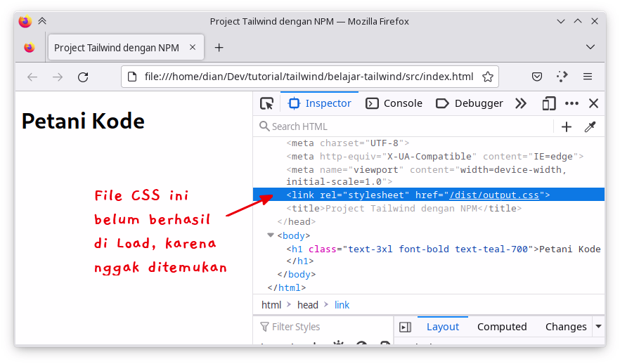Open the sidebar tabs overflow dropdown
The image size is (620, 364).
(599, 327)
